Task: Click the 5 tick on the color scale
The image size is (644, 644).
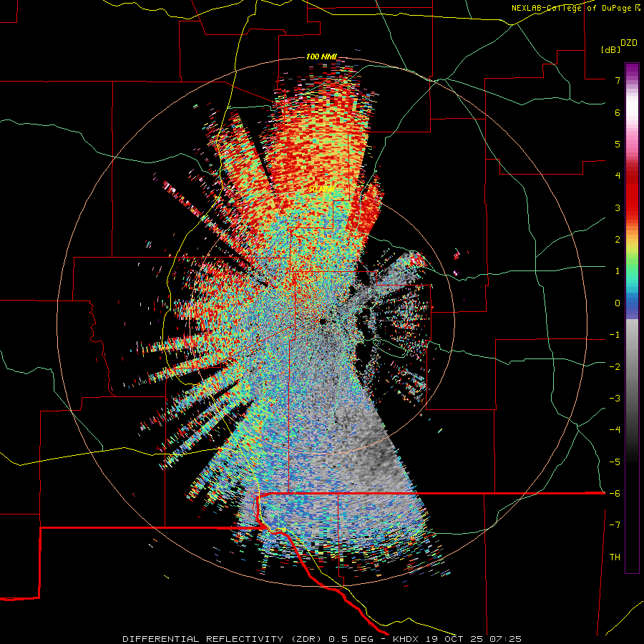Action: pyautogui.click(x=618, y=144)
